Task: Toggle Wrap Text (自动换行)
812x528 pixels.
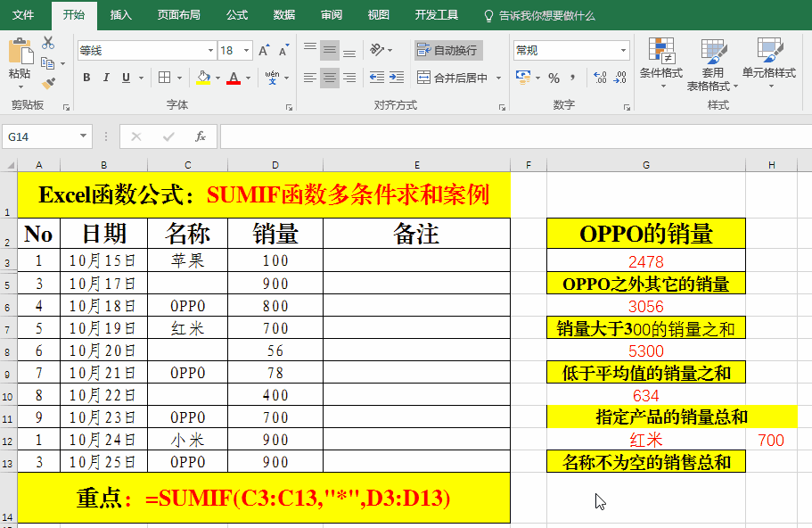Action: click(448, 50)
